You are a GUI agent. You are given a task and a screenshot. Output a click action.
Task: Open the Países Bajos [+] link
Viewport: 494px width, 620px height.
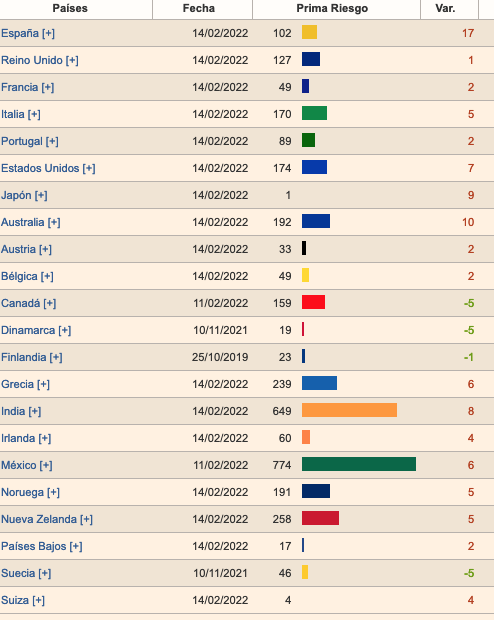point(42,546)
